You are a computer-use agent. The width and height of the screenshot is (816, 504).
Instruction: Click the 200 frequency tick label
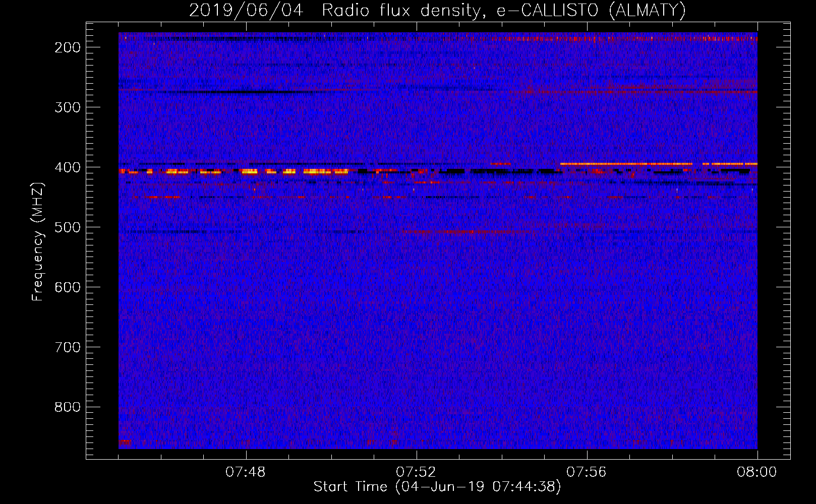68,47
